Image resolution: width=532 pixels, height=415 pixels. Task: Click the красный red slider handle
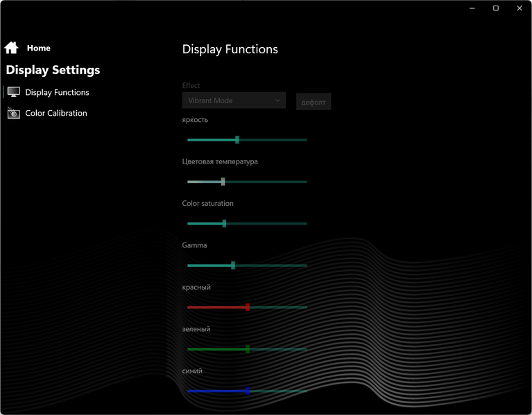coord(248,308)
